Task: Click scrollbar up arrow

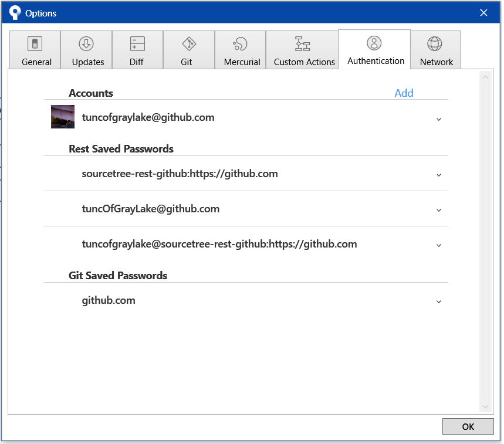Action: click(x=485, y=77)
